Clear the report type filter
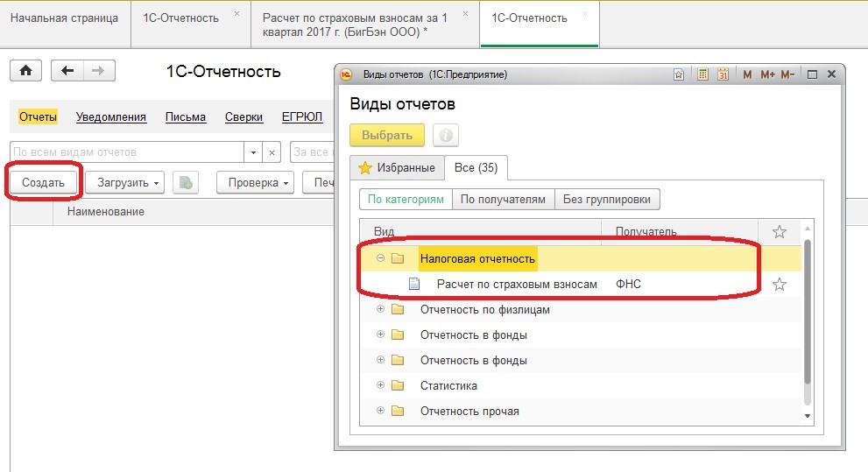868x472 pixels. point(272,152)
